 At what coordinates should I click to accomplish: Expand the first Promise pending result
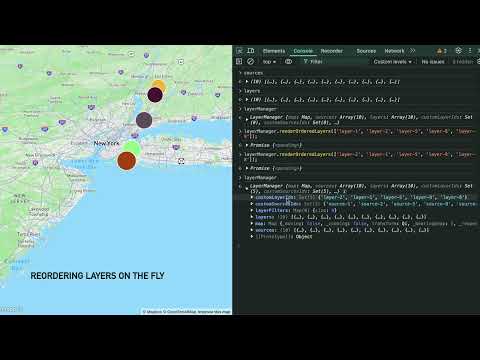(x=247, y=145)
